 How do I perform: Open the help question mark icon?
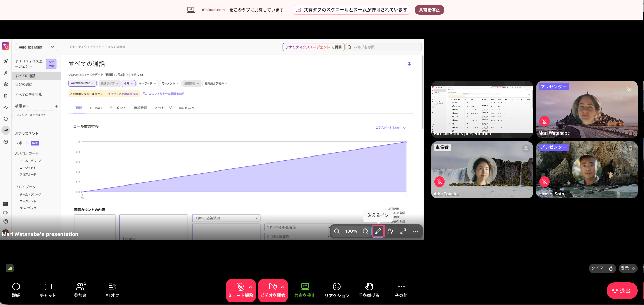pyautogui.click(x=6, y=222)
